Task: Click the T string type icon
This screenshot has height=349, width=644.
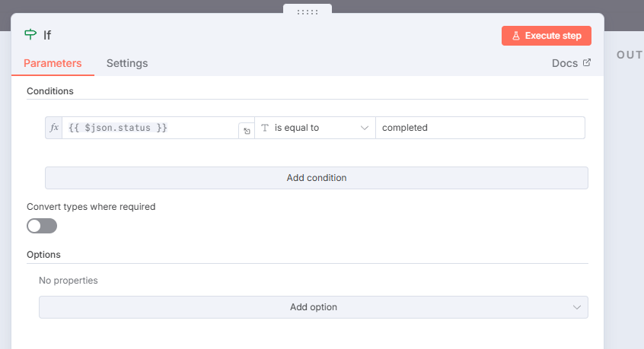Action: [265, 128]
